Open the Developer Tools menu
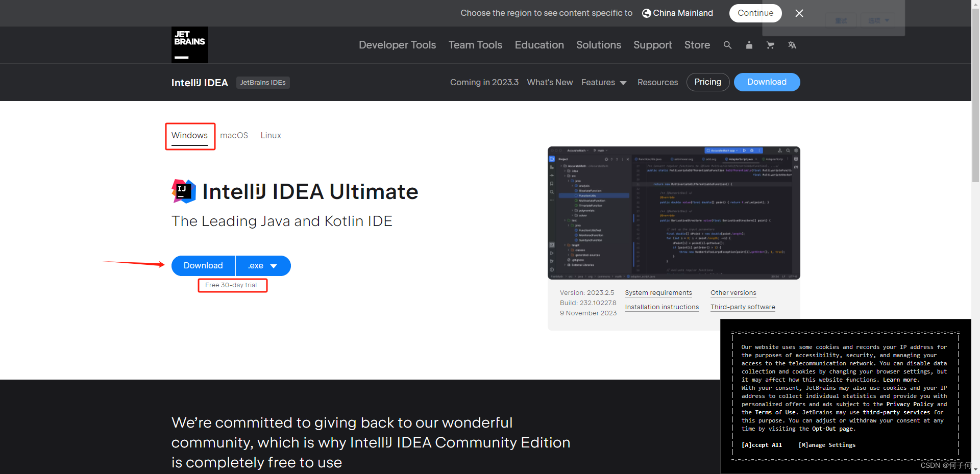Image resolution: width=980 pixels, height=474 pixels. tap(397, 45)
